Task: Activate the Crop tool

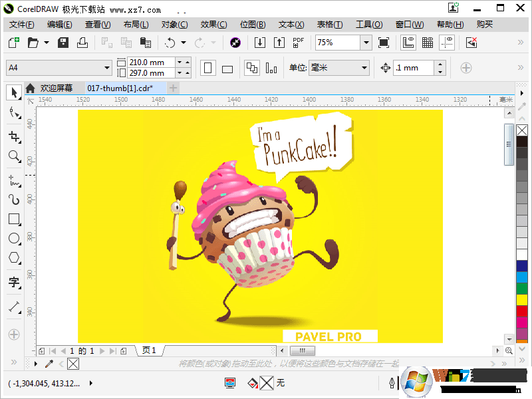Action: pos(13,135)
